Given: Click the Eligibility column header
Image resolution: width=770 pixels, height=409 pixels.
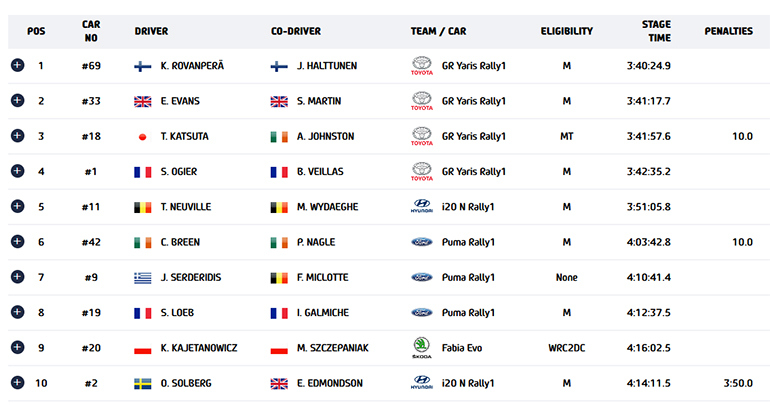Looking at the screenshot, I should (566, 31).
